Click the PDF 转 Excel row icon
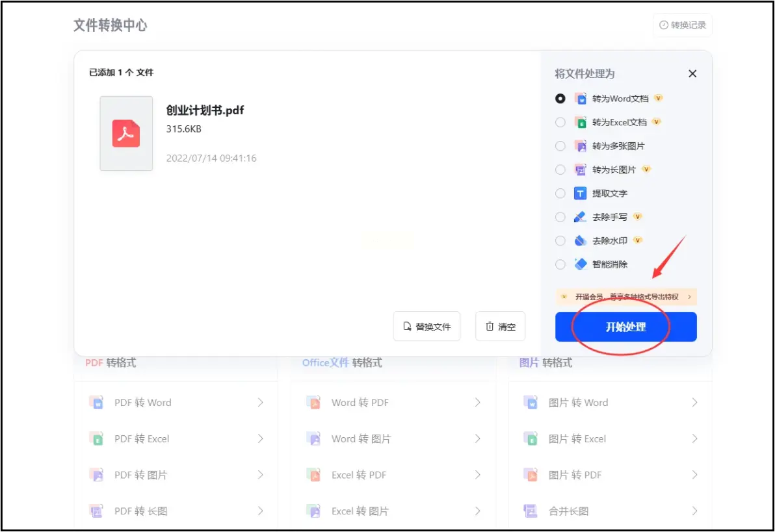 (x=96, y=438)
